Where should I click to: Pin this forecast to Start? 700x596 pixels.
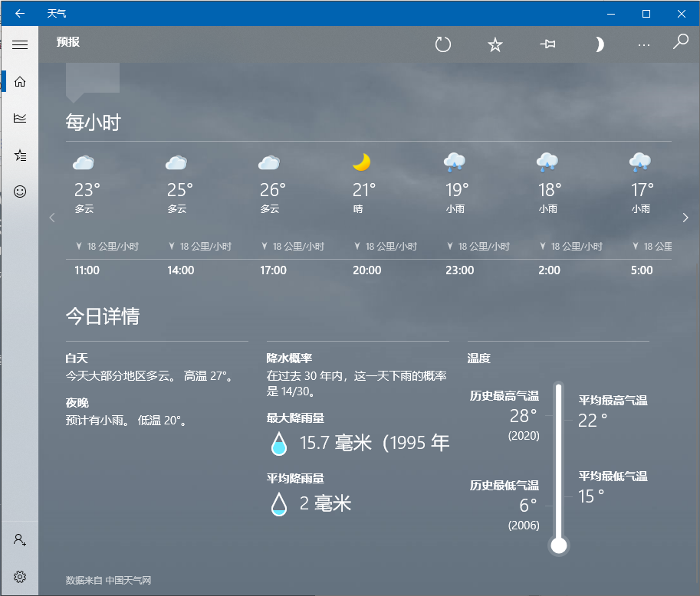547,44
